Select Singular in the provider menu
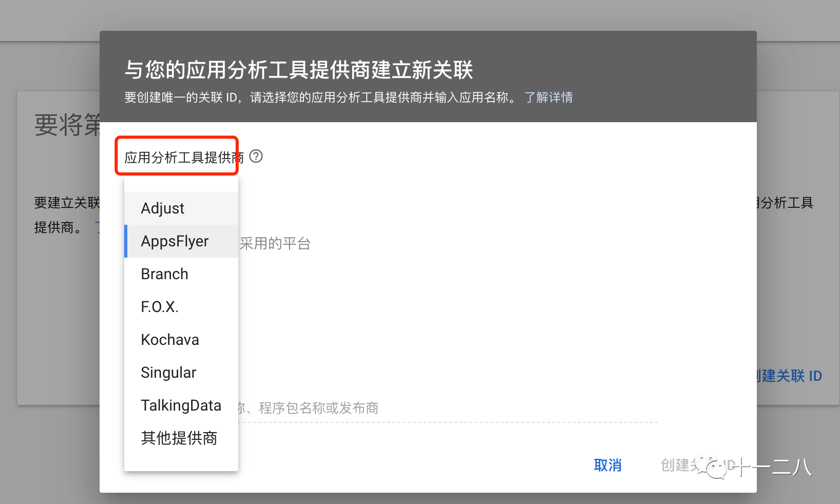 tap(168, 372)
